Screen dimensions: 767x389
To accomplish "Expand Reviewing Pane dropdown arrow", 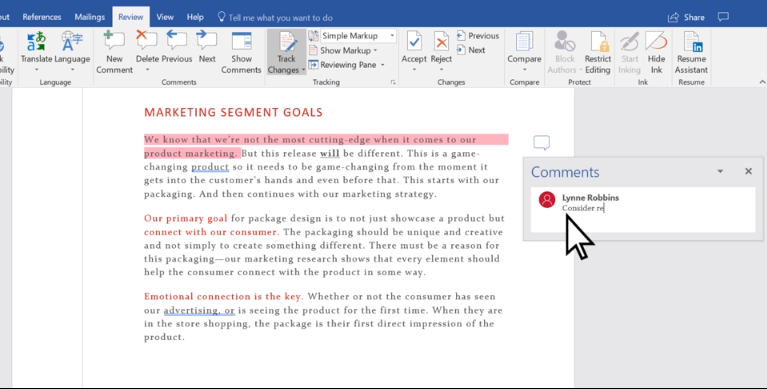I will pos(383,65).
